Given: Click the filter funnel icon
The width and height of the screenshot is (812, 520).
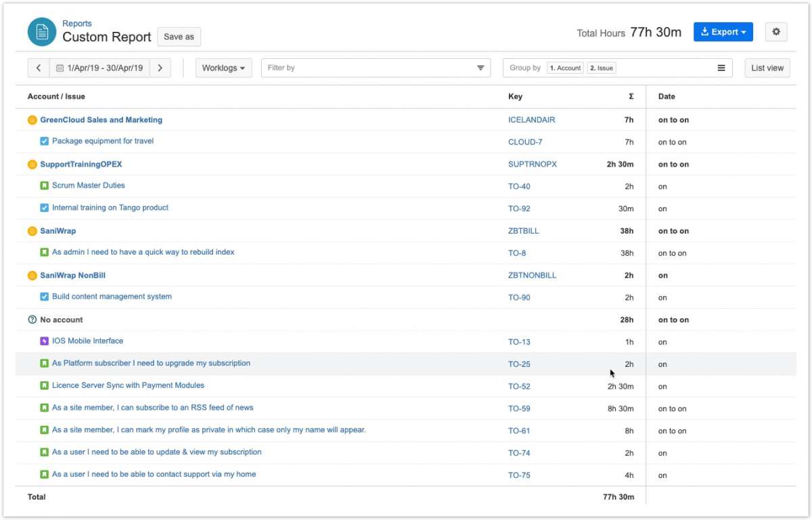Looking at the screenshot, I should pos(480,68).
